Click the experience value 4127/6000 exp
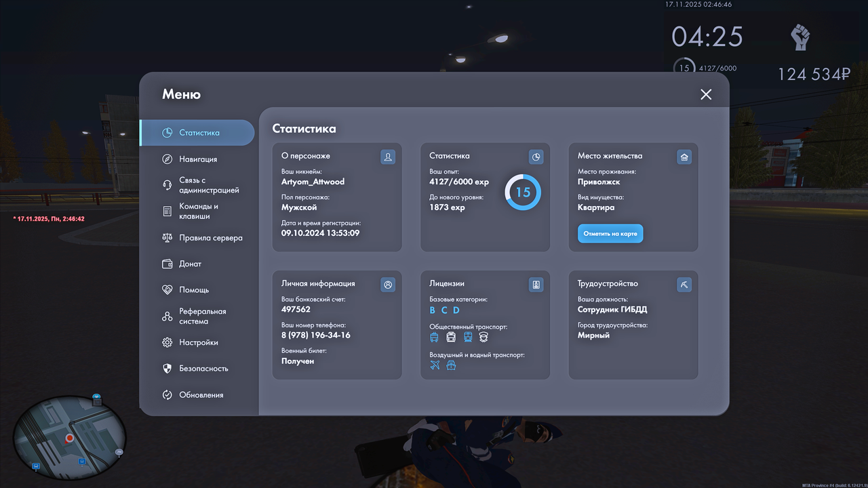This screenshot has width=868, height=488. coord(459,182)
